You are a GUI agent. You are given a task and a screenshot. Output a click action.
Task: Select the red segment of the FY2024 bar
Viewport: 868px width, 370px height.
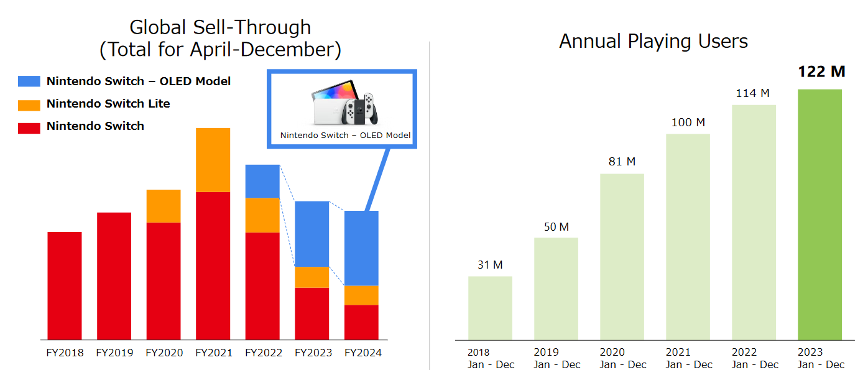pyautogui.click(x=361, y=322)
